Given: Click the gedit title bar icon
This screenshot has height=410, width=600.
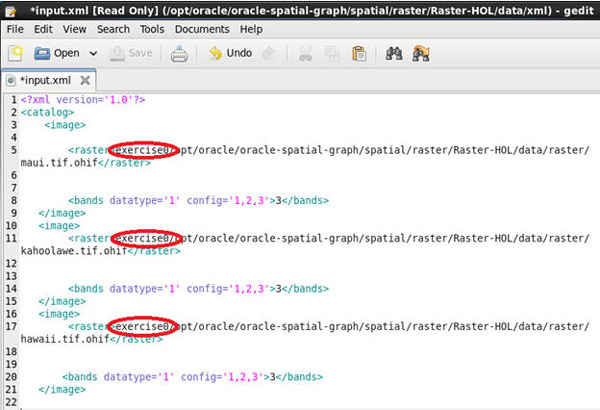Looking at the screenshot, I should tap(11, 11).
